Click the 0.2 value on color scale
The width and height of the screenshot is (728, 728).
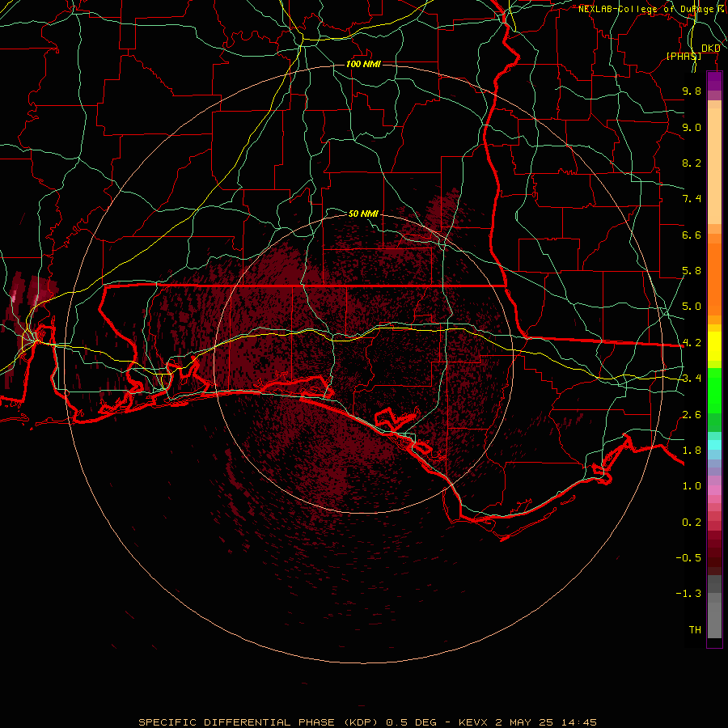click(692, 523)
